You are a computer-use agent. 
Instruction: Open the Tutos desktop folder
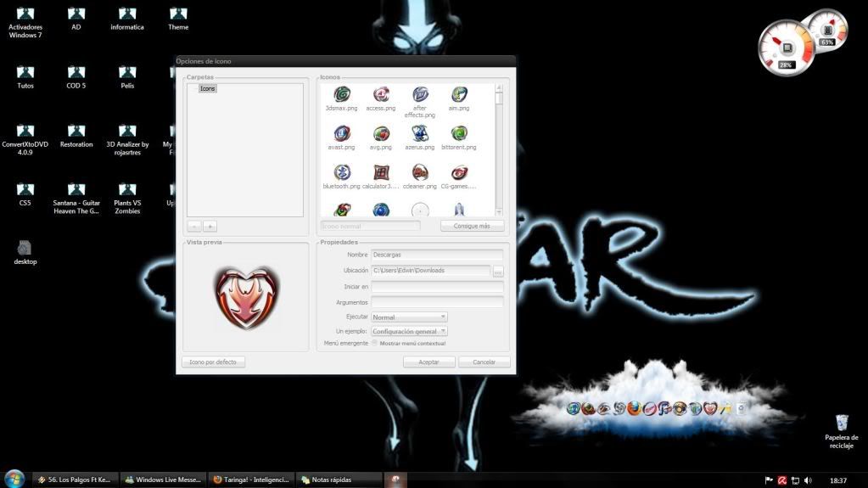tap(25, 77)
